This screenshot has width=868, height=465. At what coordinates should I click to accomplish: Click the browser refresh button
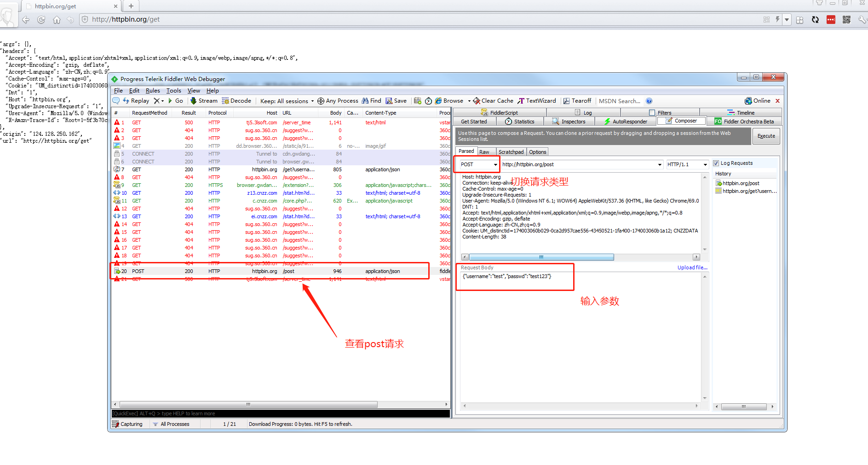click(x=41, y=19)
